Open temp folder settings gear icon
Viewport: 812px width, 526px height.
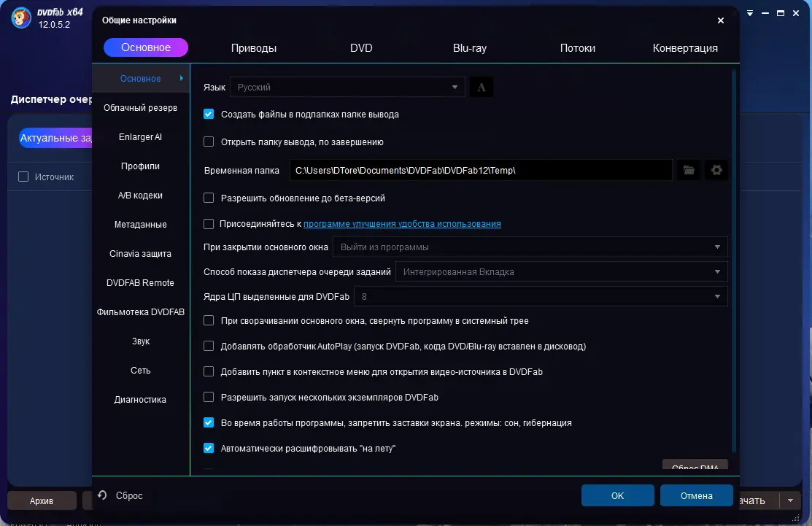coord(716,170)
